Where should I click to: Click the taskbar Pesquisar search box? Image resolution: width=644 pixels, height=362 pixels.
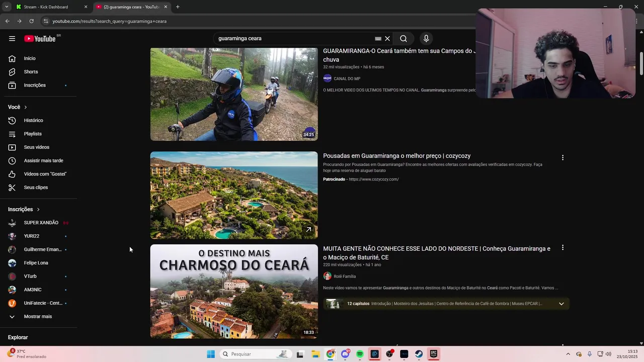coord(255,354)
